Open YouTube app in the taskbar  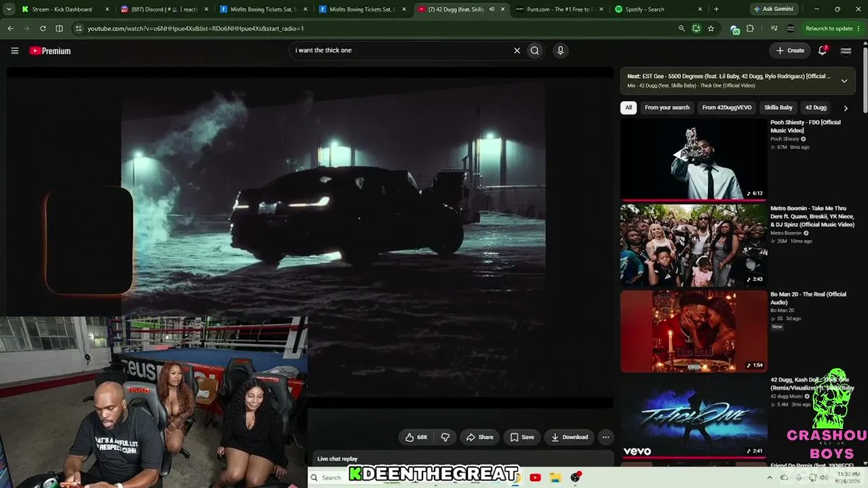point(535,477)
